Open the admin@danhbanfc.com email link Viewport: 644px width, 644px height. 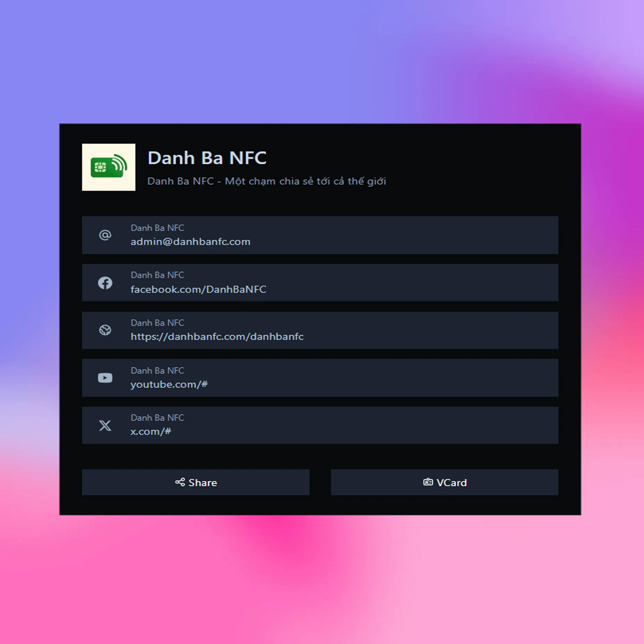320,235
